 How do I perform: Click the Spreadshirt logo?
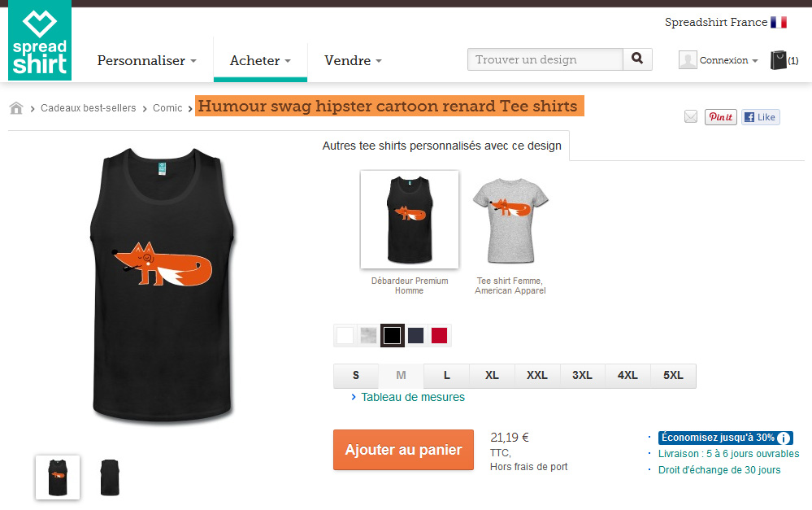pos(40,41)
